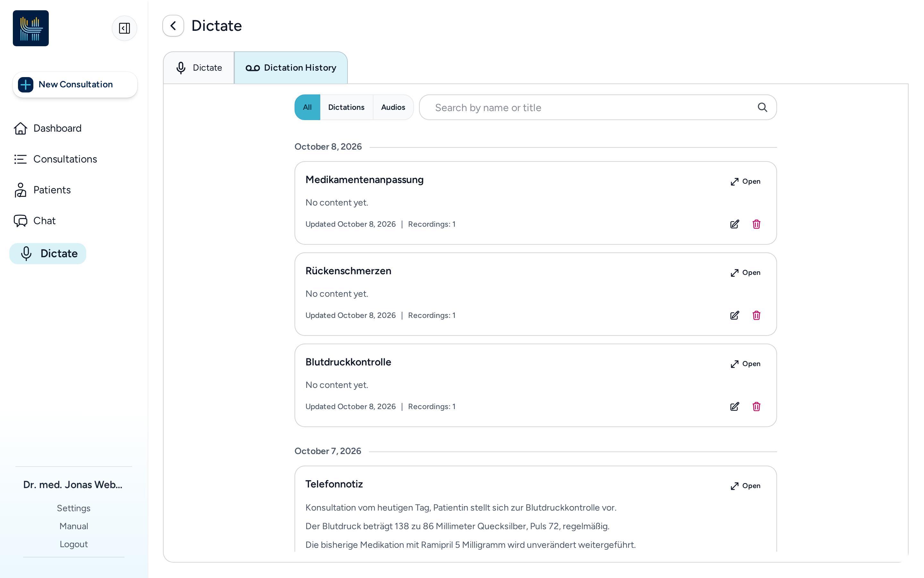Filter by All entries
924x578 pixels.
(307, 108)
